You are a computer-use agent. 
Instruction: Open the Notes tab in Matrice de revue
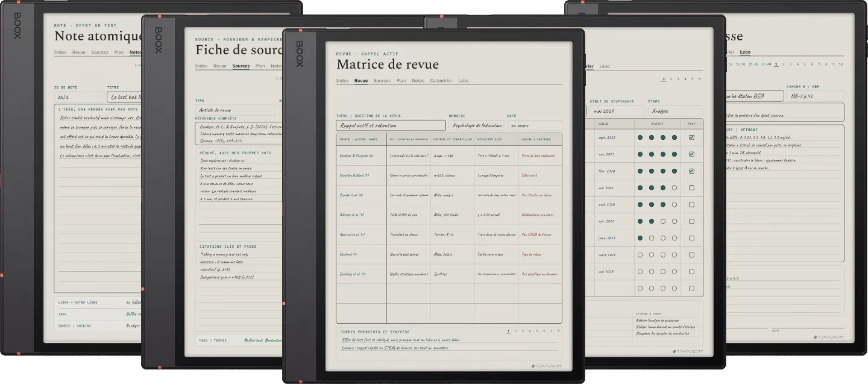tap(418, 81)
